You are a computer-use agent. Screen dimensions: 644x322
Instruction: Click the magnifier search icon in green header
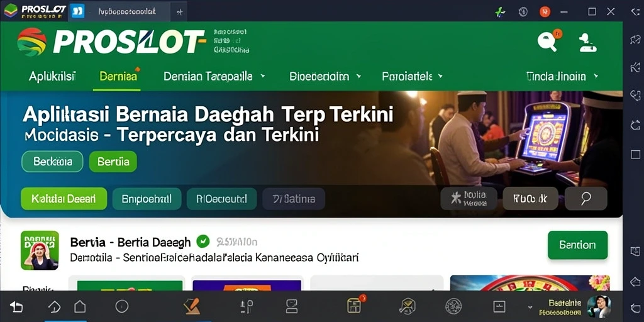point(548,42)
